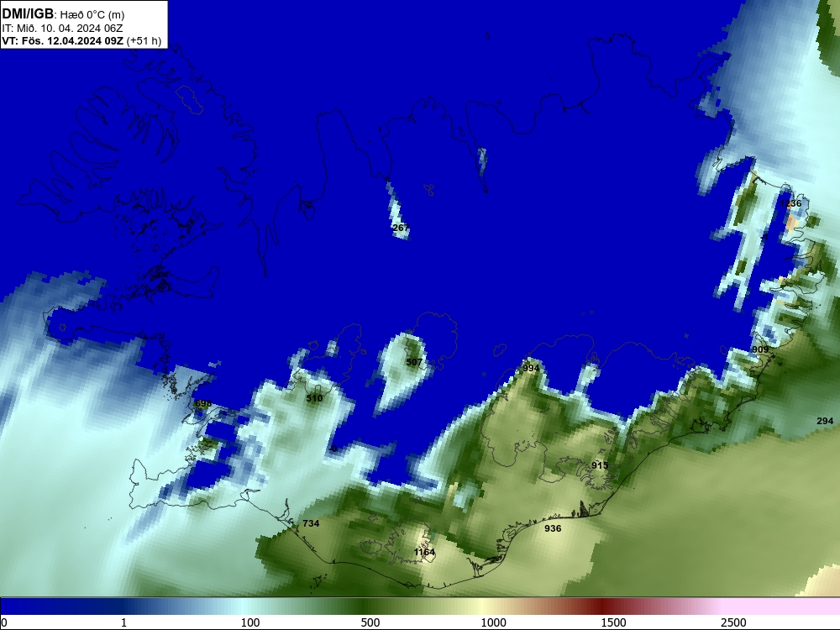Click the 267 height value on the map
Viewport: 840px width, 630px height.
point(400,228)
